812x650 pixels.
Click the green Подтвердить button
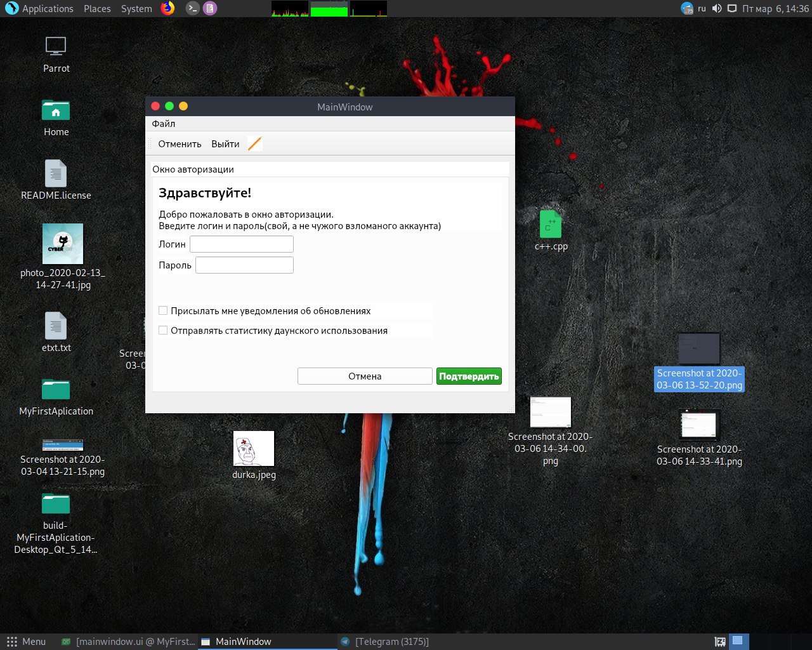(469, 376)
